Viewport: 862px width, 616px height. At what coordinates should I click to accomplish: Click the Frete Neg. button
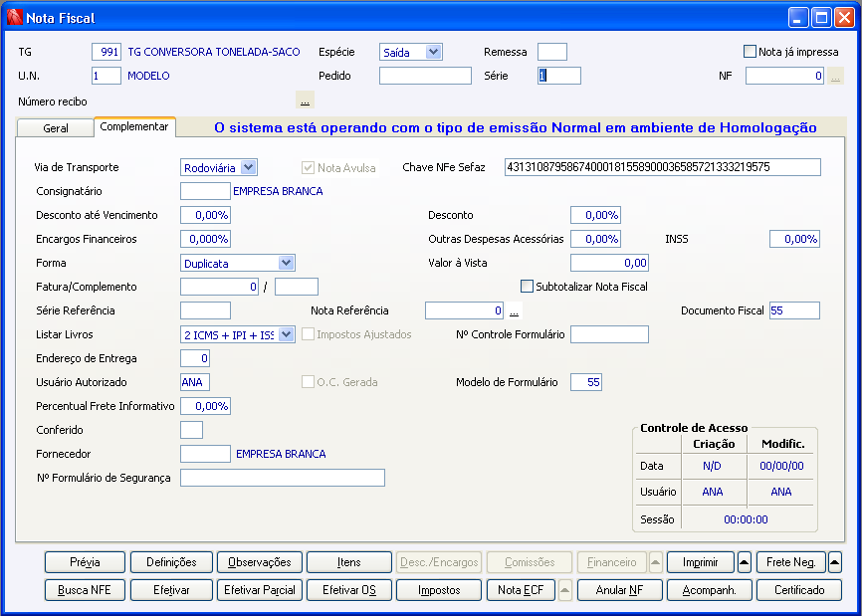(790, 562)
